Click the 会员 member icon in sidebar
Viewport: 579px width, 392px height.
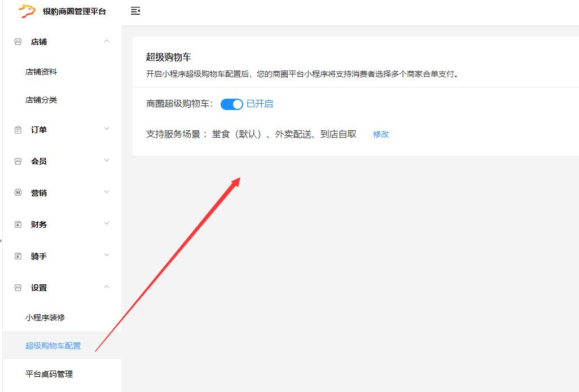point(18,161)
